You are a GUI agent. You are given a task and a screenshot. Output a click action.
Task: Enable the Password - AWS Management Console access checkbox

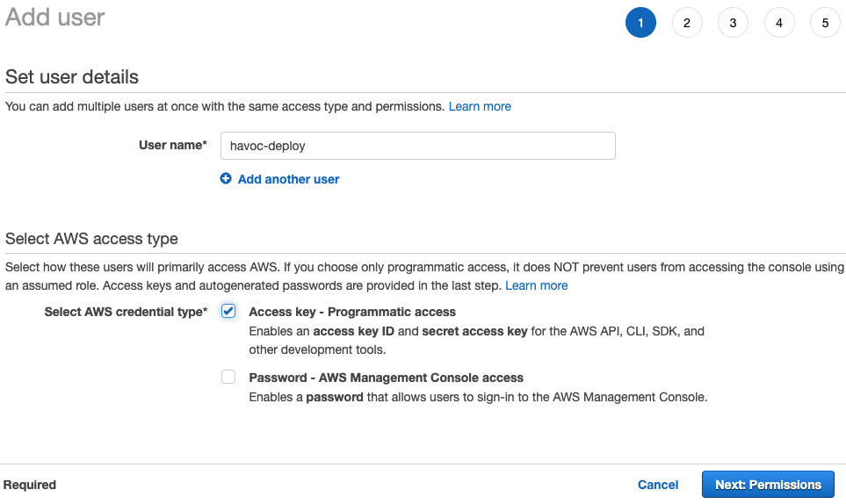(x=228, y=378)
